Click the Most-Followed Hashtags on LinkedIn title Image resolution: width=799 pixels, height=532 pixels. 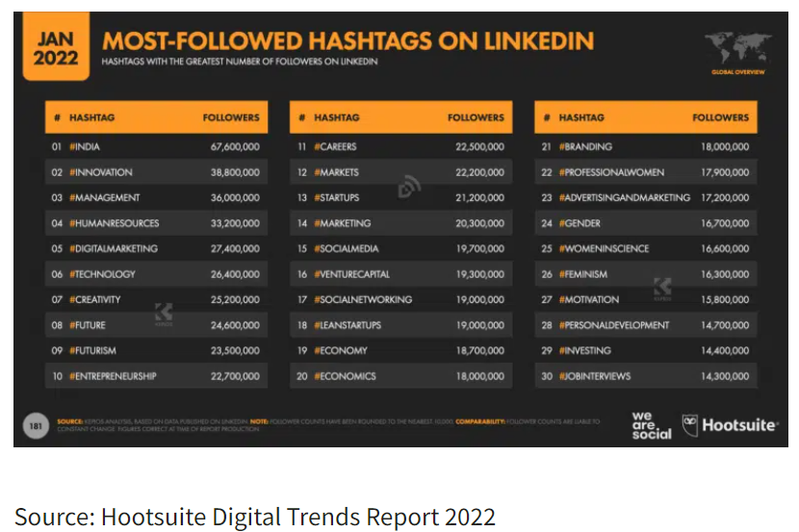348,41
